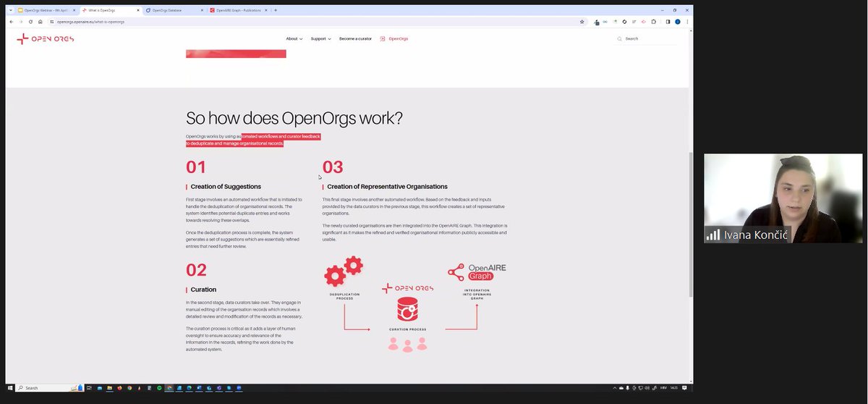868x404 pixels.
Task: Click the OpenOrgs link in navigation
Action: pyautogui.click(x=398, y=38)
